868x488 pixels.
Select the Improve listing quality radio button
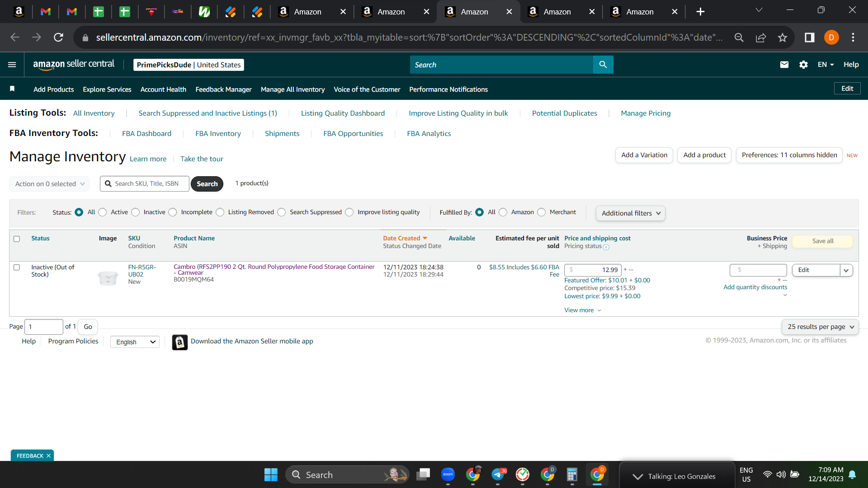tap(349, 212)
